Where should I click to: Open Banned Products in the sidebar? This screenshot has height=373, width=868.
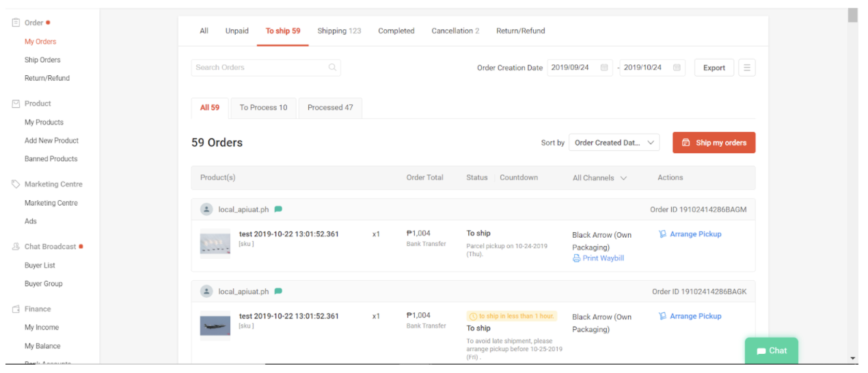click(51, 158)
